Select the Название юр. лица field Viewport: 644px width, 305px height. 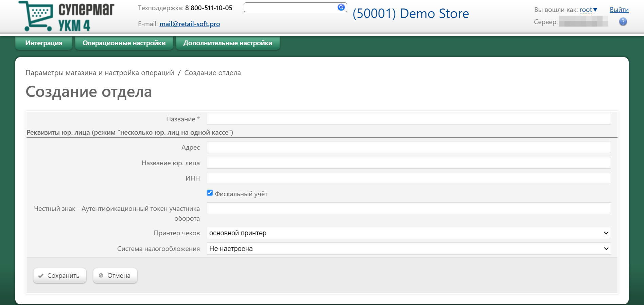click(x=408, y=163)
